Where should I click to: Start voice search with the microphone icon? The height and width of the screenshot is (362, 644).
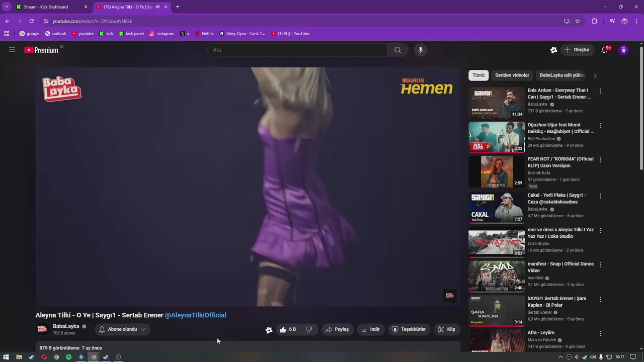(x=421, y=50)
